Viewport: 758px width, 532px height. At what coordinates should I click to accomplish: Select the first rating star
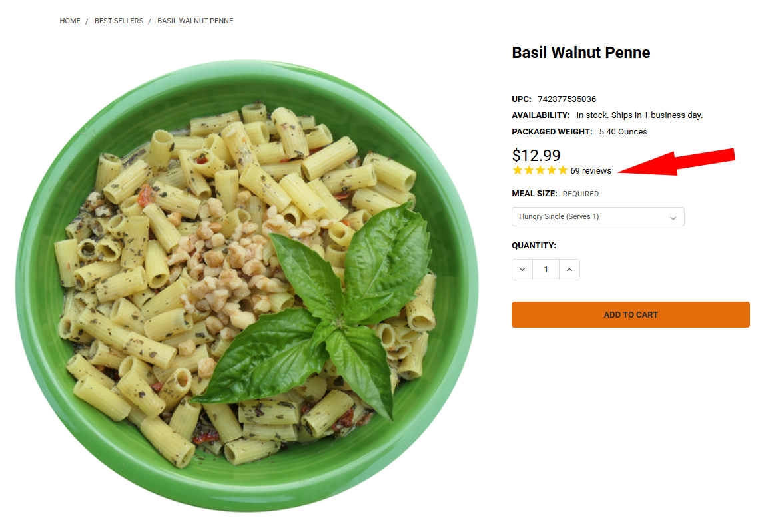tap(517, 170)
